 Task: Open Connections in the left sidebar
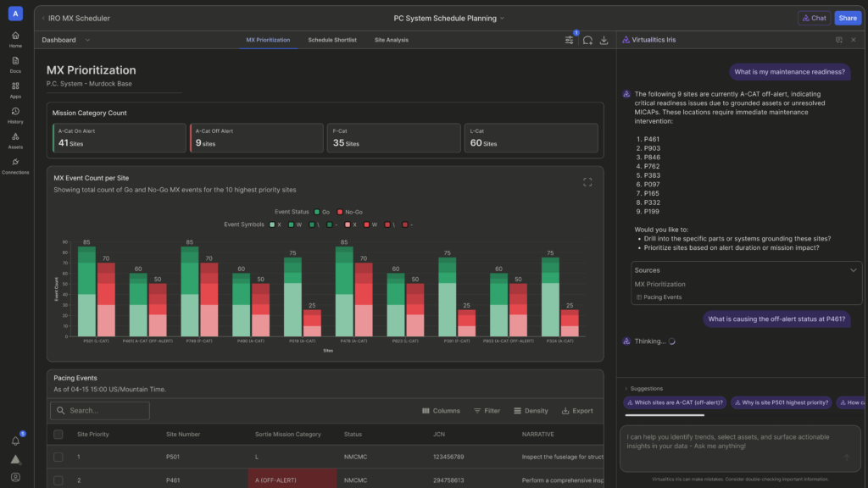15,165
